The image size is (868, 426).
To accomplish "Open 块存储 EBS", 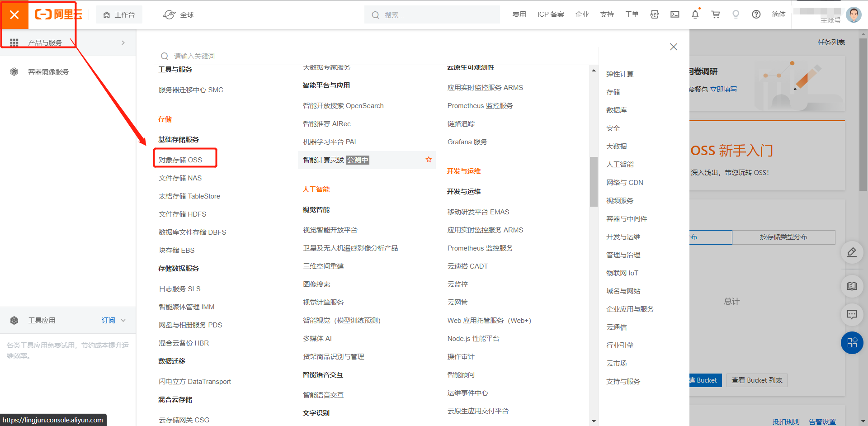I will pyautogui.click(x=176, y=250).
